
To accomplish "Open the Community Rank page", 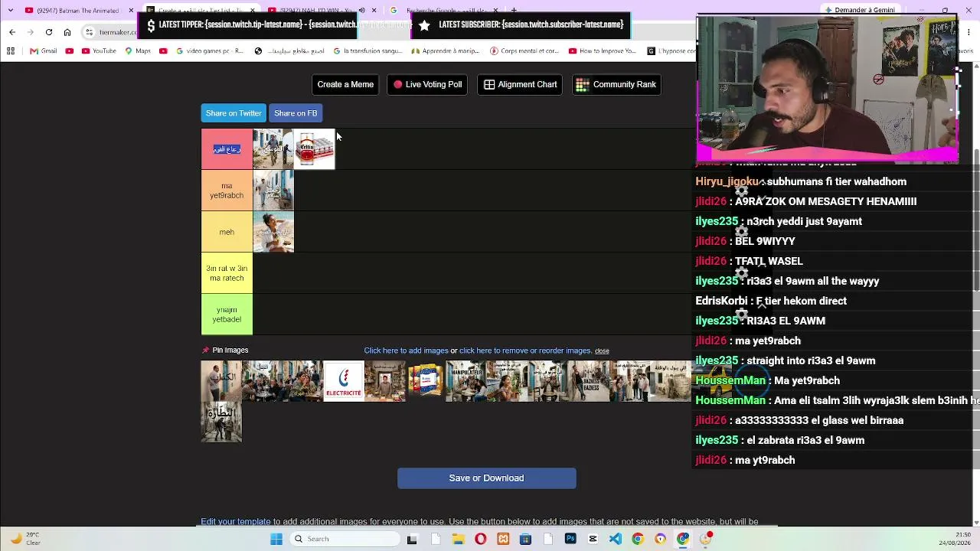I will 616,84.
